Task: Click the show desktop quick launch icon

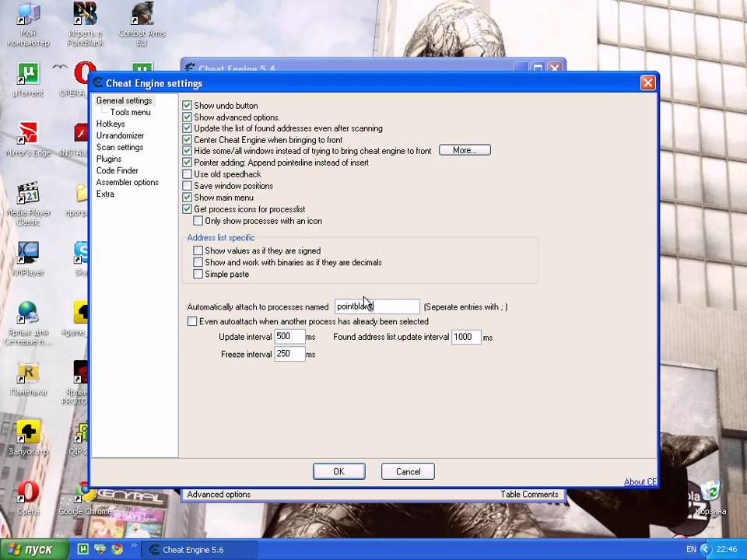Action: (100, 549)
